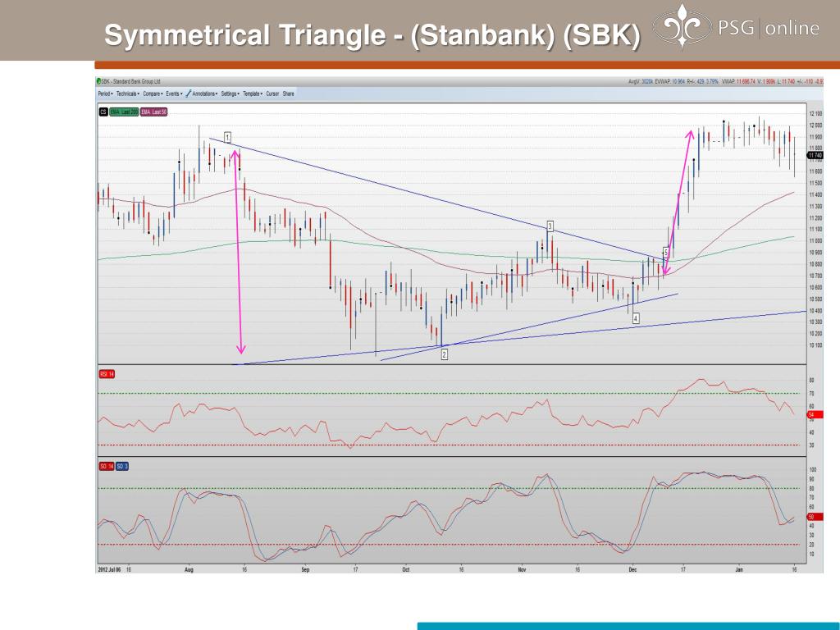
Task: Toggle the SO 14 stochastic badge
Action: click(x=107, y=467)
